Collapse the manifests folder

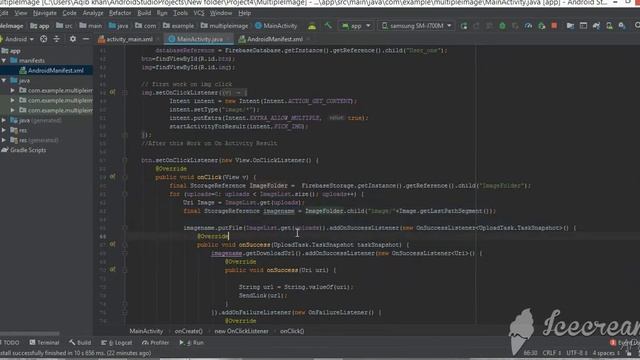point(4,60)
